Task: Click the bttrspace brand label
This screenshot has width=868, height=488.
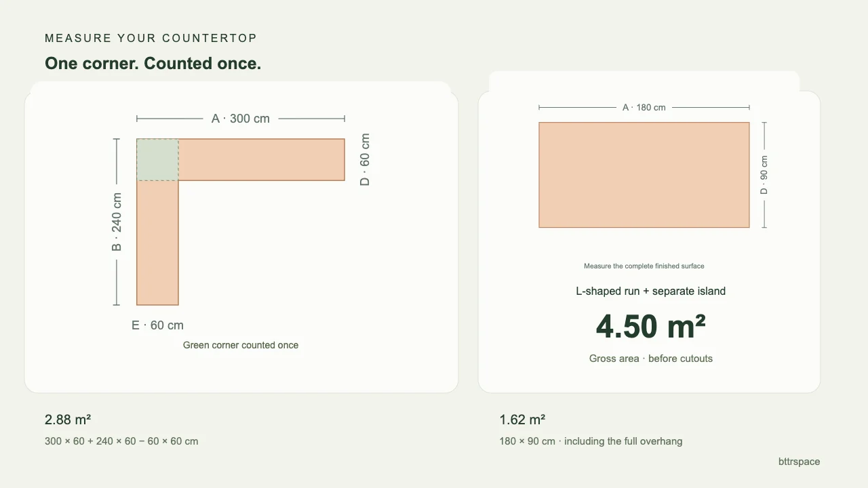Action: click(800, 462)
